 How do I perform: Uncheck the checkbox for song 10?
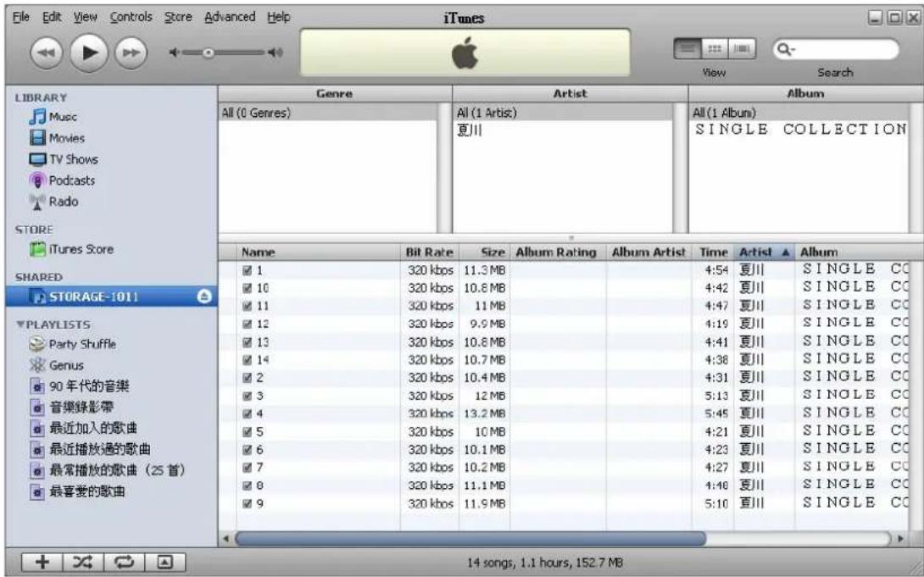coord(248,288)
